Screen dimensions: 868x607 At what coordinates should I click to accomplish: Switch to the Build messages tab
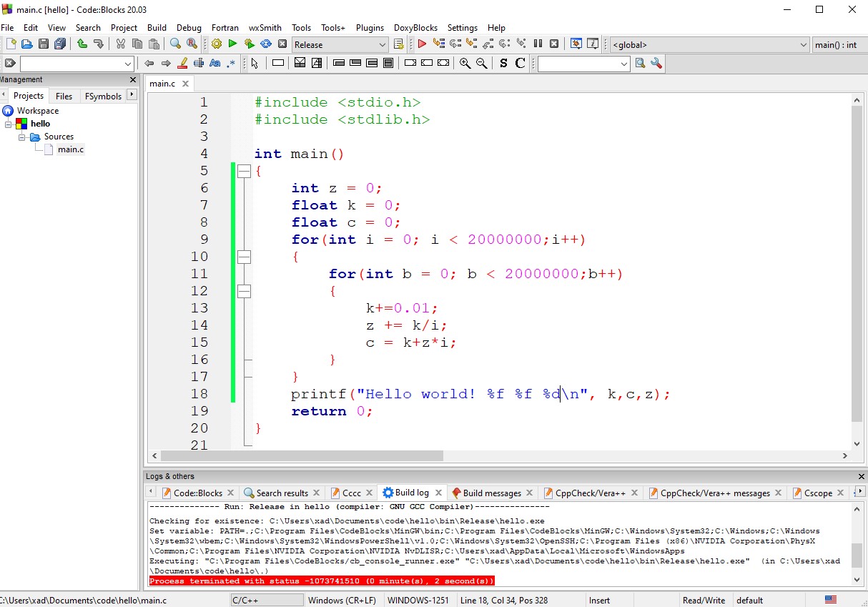[x=491, y=493]
